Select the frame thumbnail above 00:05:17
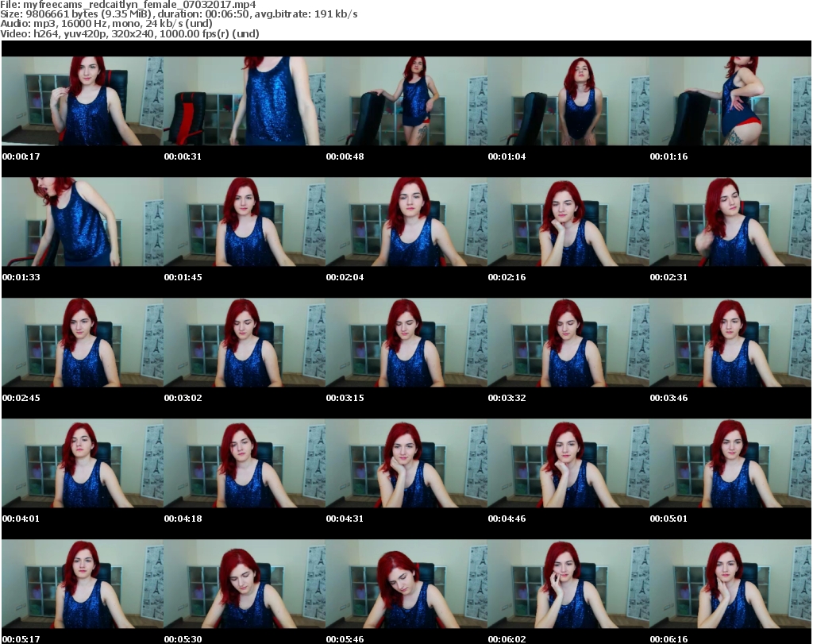813x644 pixels. point(83,584)
